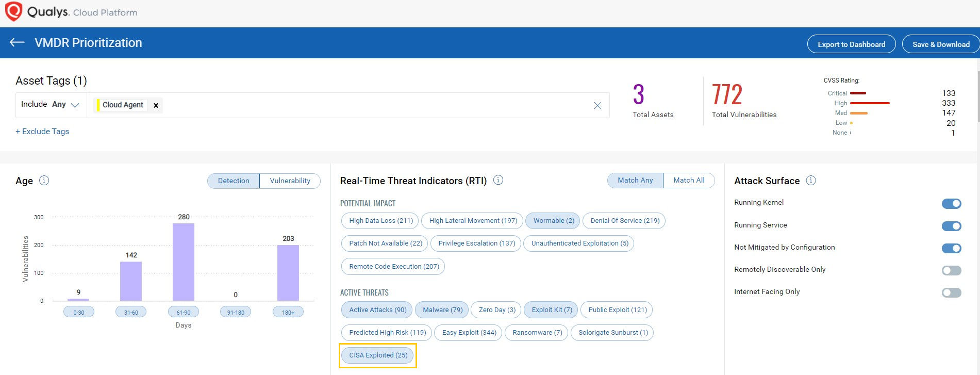This screenshot has height=375, width=980.
Task: Open the Attack Surface info icon
Action: pos(811,181)
